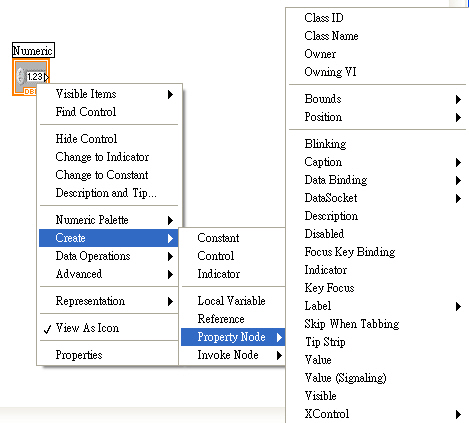Create a Constant
This screenshot has height=423, width=469.
tap(233, 238)
